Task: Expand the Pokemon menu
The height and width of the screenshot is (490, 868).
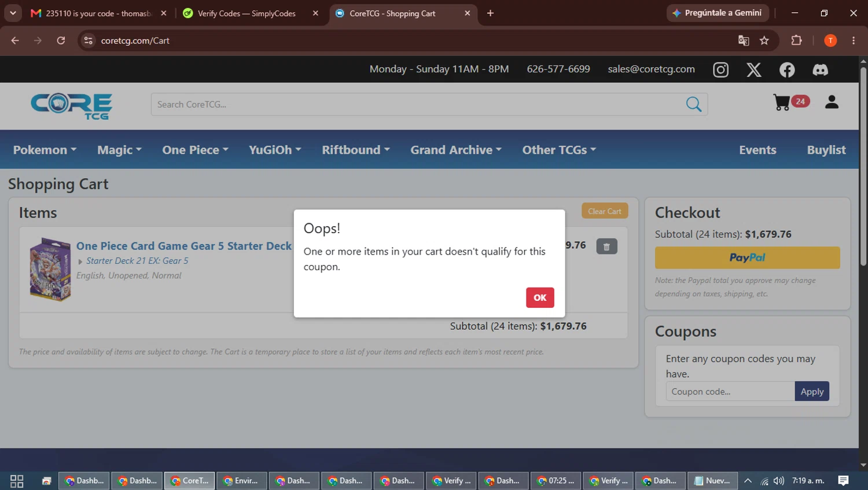Action: coord(45,150)
